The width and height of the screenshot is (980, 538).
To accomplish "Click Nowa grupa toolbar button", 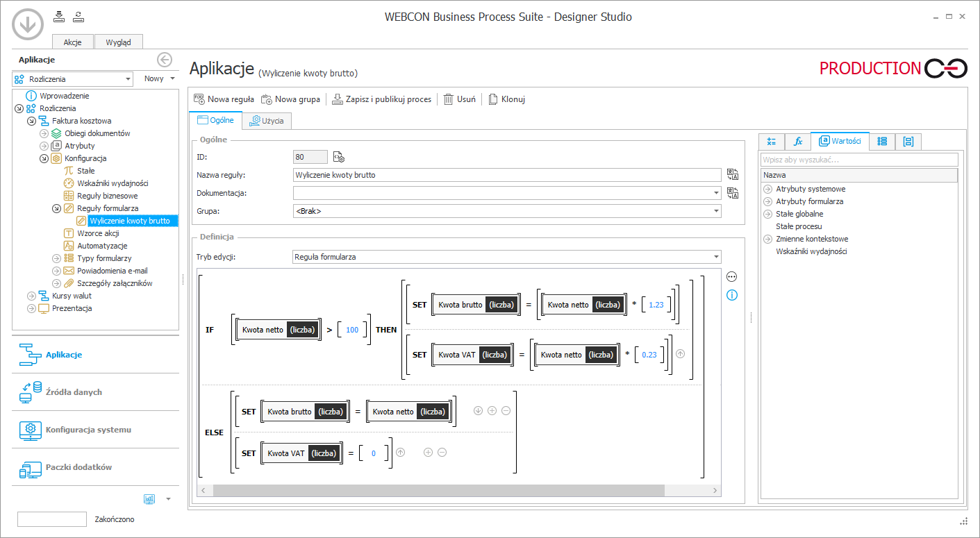I will point(291,99).
